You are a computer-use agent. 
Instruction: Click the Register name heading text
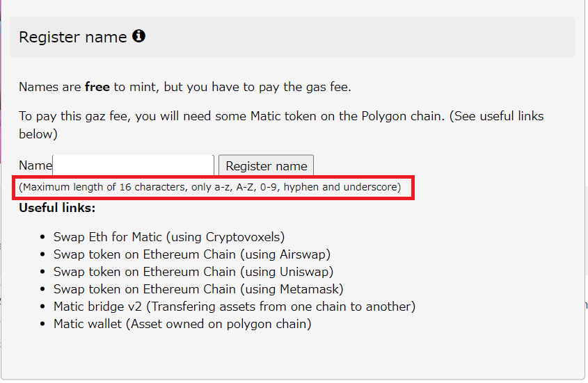click(73, 37)
